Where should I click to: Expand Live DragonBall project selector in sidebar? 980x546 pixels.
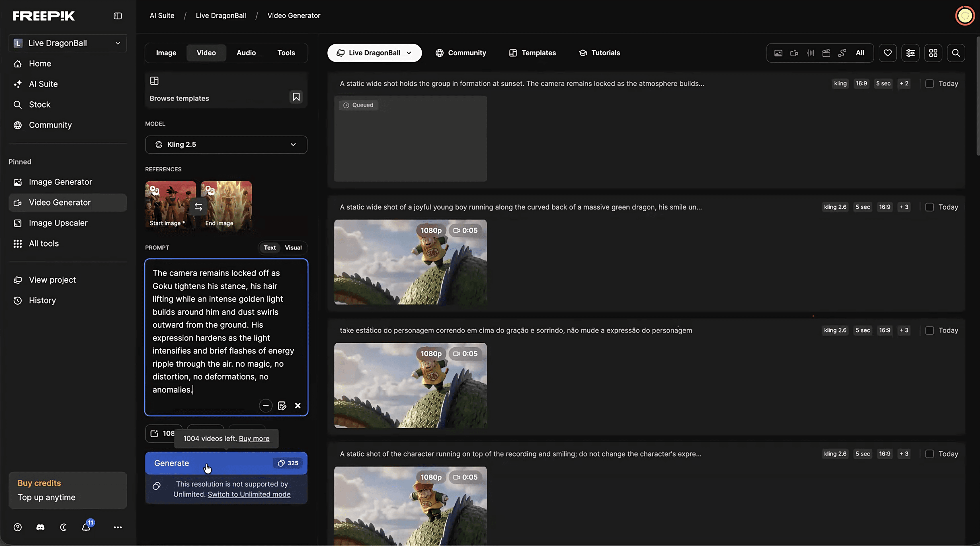click(x=68, y=43)
